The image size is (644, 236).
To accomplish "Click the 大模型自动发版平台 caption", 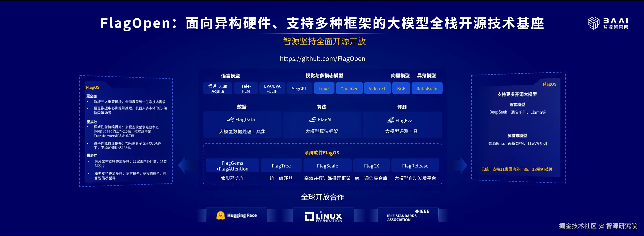I will point(415,178).
